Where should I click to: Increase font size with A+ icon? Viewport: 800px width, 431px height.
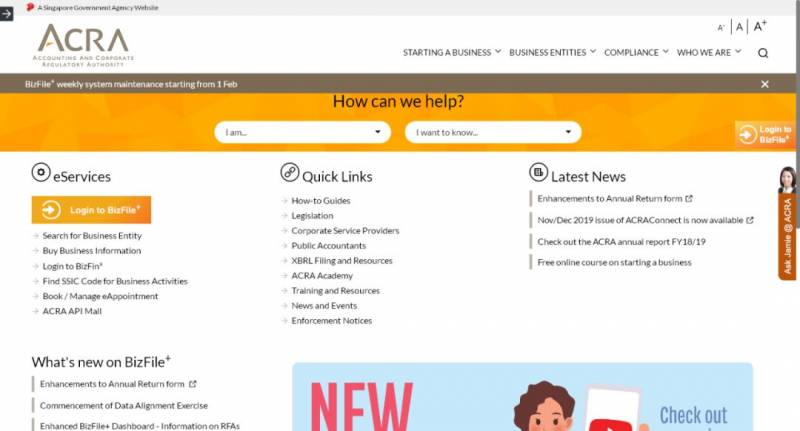pyautogui.click(x=760, y=26)
